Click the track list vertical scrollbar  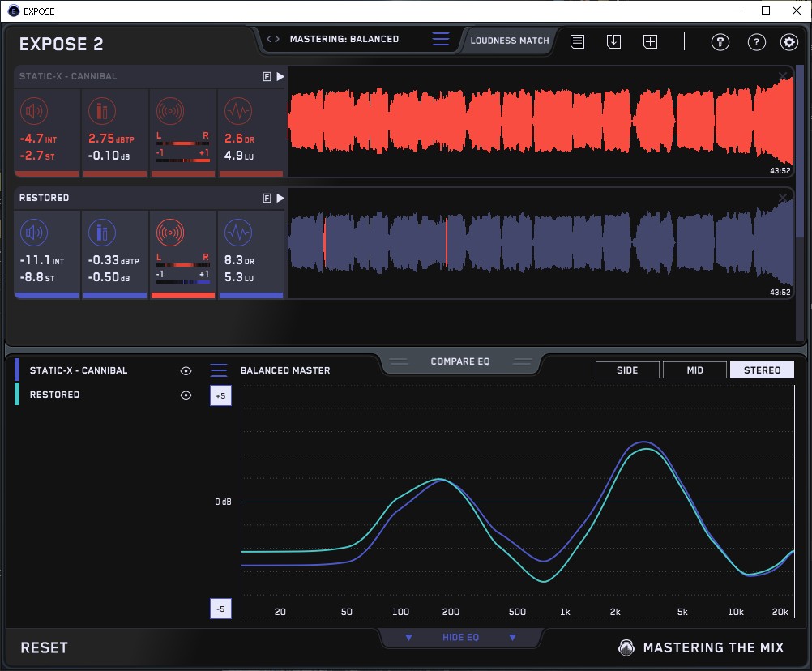(x=800, y=150)
